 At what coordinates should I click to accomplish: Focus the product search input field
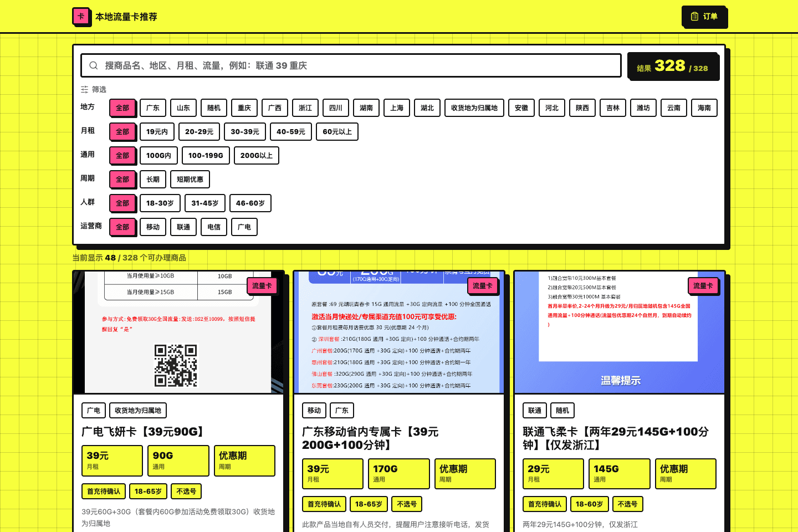pyautogui.click(x=351, y=65)
